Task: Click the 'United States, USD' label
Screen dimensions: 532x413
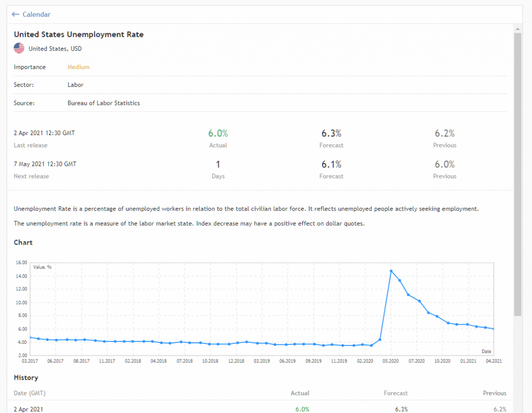Action: [x=55, y=48]
